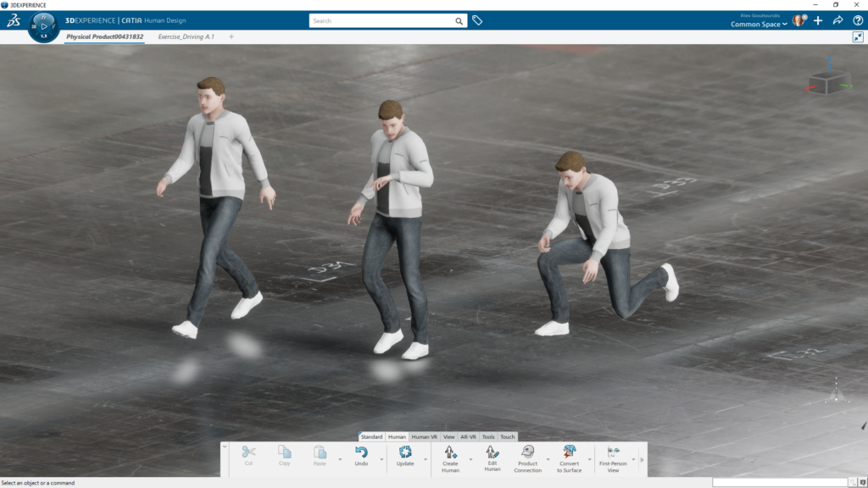
Task: Toggle the collapse view button top-right
Action: tap(858, 37)
